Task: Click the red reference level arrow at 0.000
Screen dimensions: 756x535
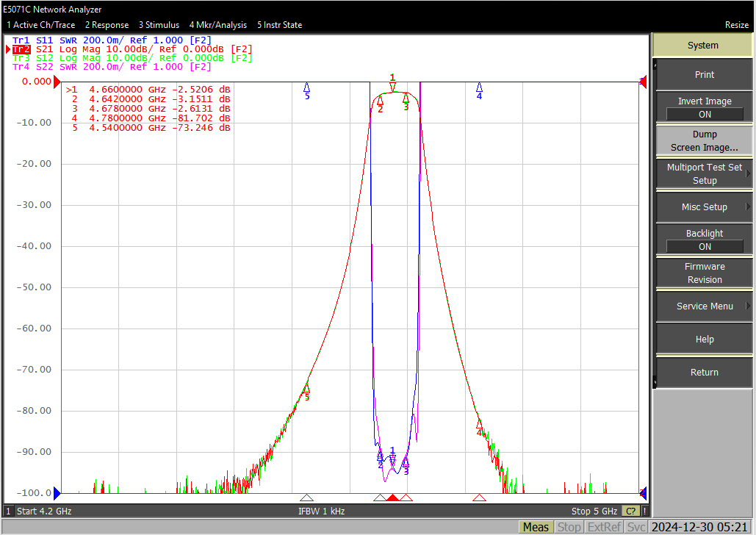Action: click(57, 82)
